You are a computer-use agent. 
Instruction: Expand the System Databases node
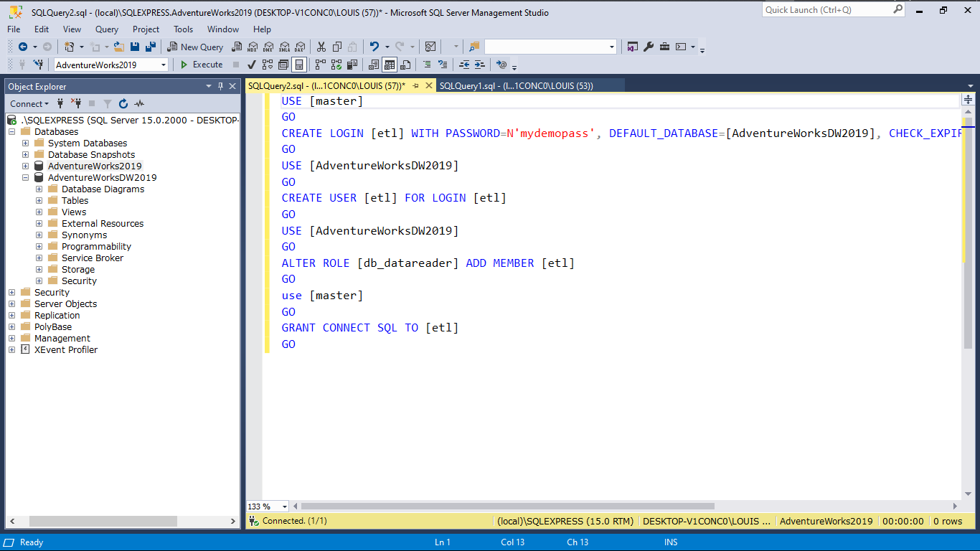coord(26,143)
